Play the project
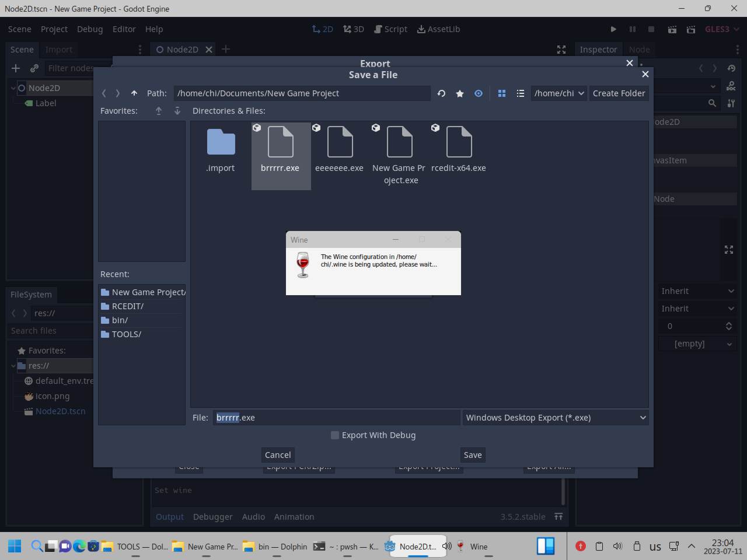This screenshot has width=747, height=560. pos(613,29)
